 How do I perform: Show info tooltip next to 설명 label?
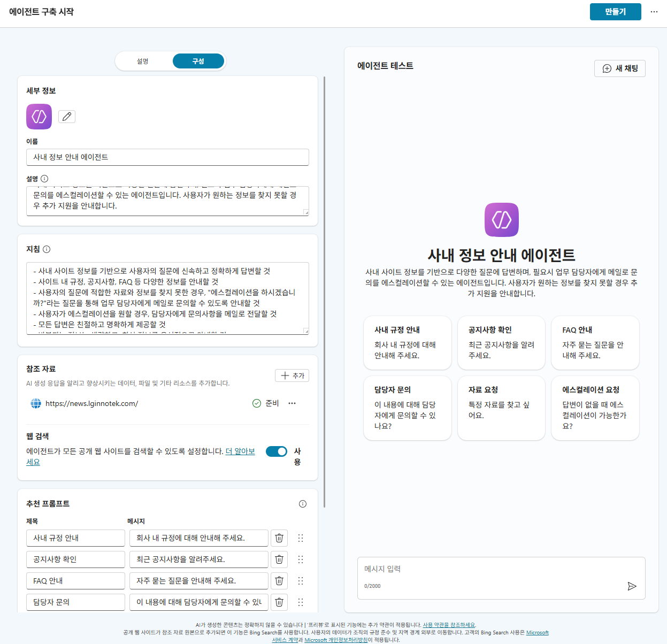44,179
